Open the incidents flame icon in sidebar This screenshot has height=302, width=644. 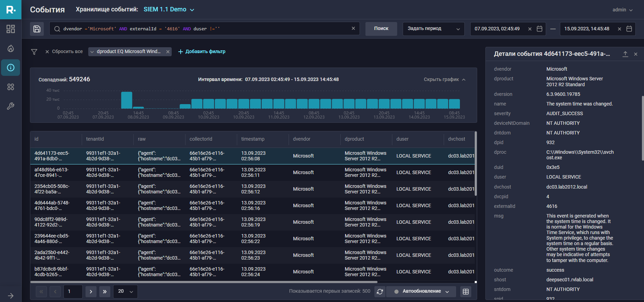(x=11, y=48)
